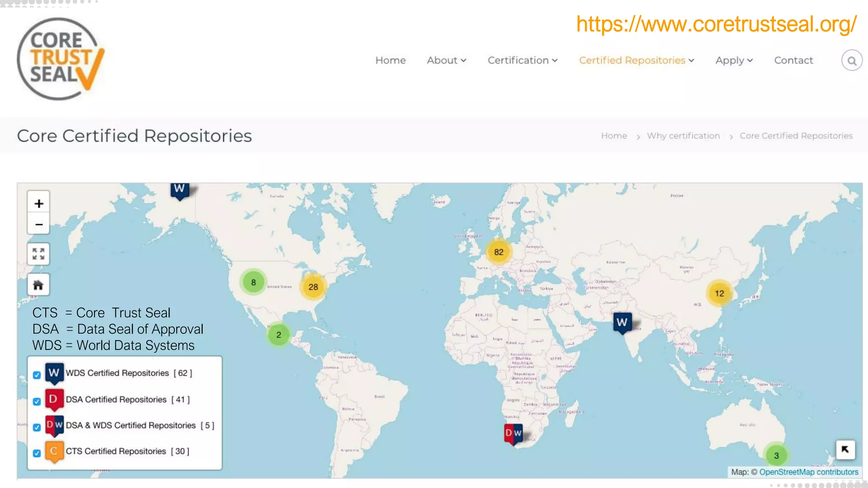Click the red D icon in the legend

click(54, 399)
